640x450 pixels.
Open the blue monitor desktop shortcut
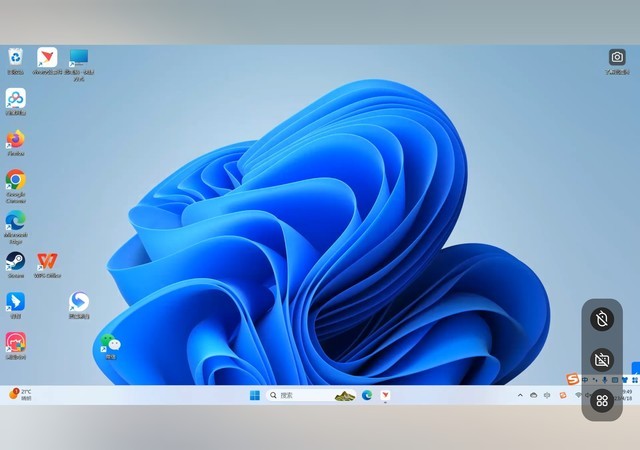coord(79,64)
